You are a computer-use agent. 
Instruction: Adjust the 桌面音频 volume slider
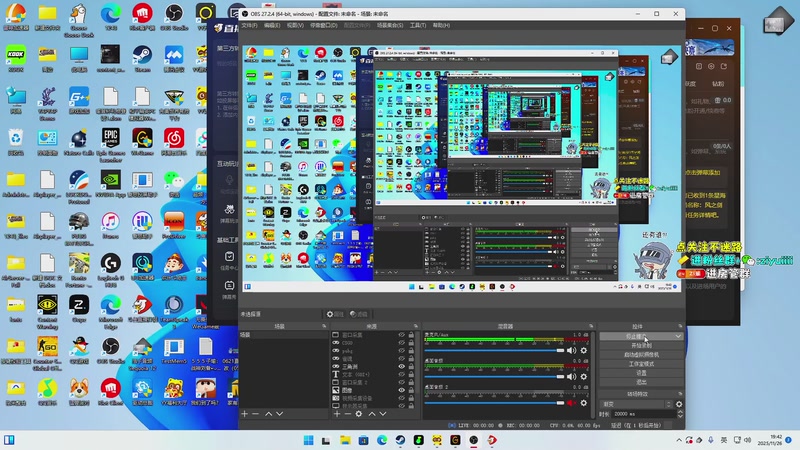click(494, 377)
